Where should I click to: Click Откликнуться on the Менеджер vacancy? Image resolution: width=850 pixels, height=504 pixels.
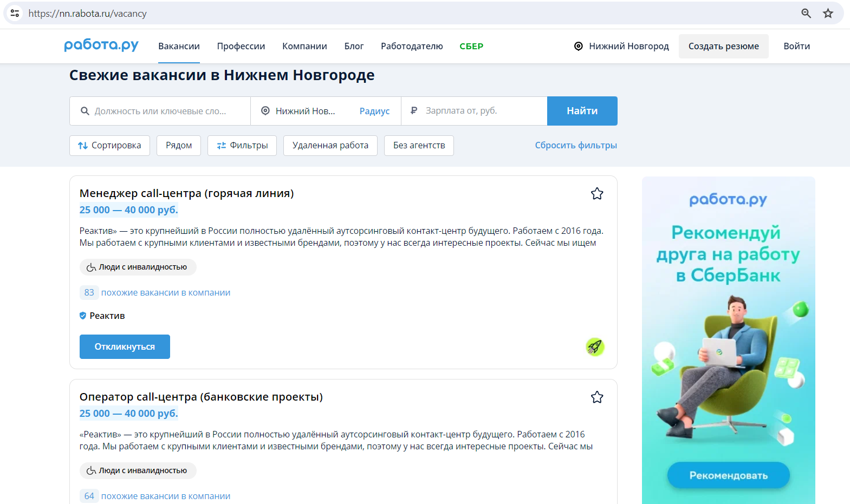(x=125, y=346)
